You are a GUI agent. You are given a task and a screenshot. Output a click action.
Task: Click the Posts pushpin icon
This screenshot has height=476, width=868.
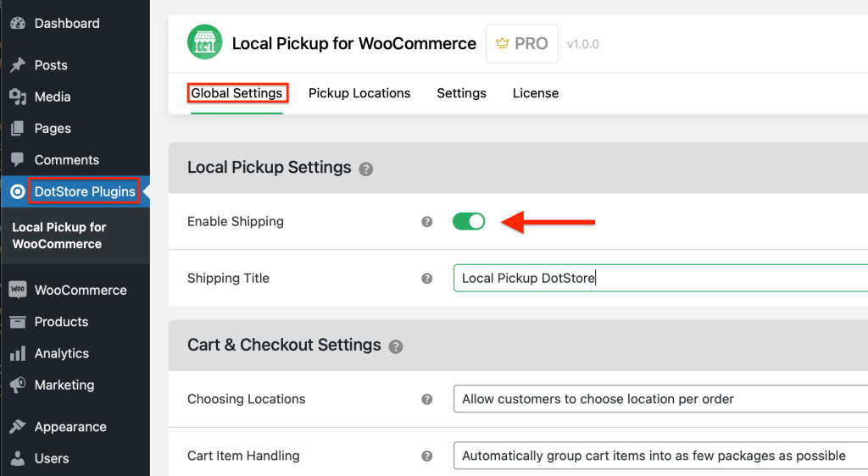[x=18, y=64]
